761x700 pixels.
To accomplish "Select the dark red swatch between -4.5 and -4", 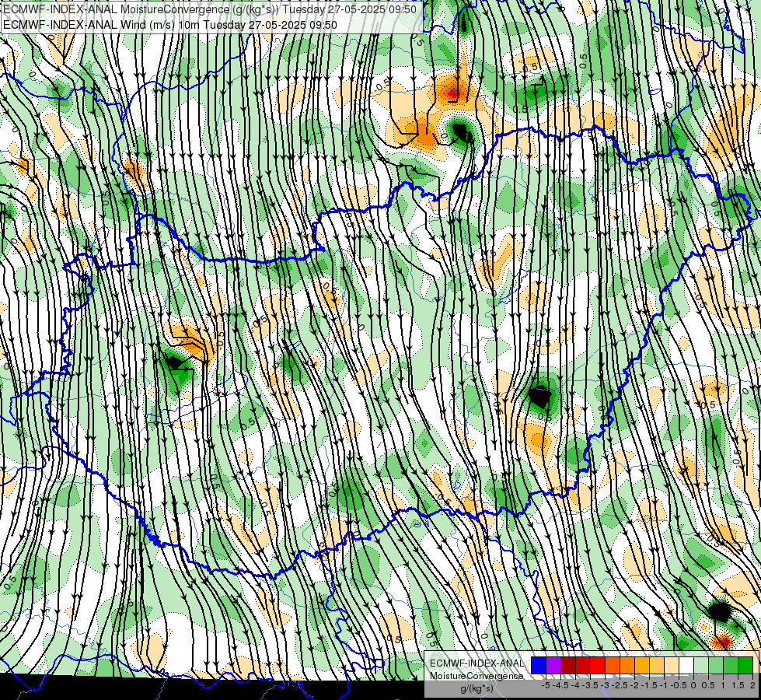I will pos(568,666).
